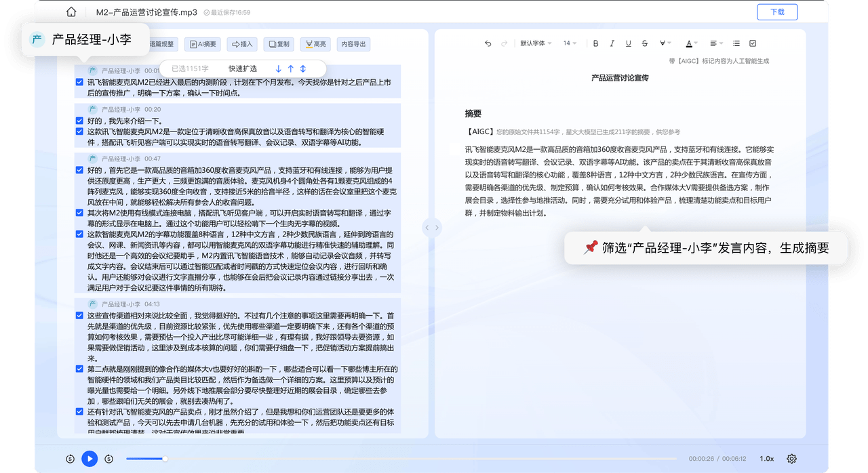Click the undo icon in editor toolbar

pyautogui.click(x=488, y=43)
